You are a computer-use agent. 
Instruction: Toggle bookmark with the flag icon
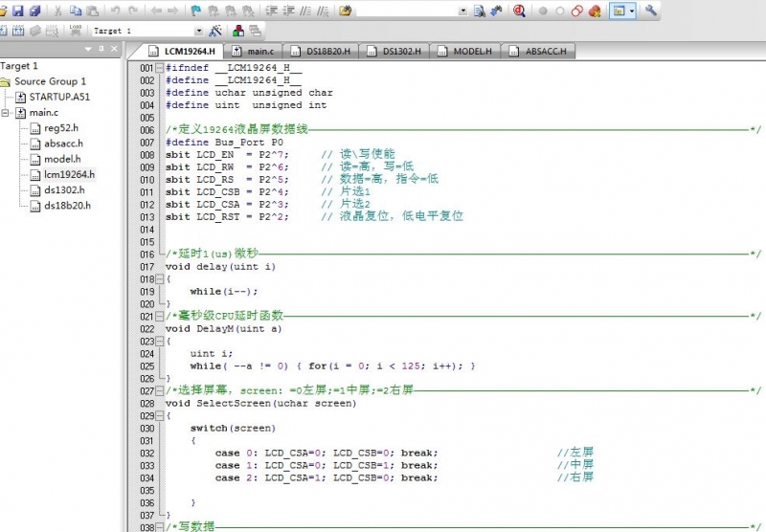196,11
